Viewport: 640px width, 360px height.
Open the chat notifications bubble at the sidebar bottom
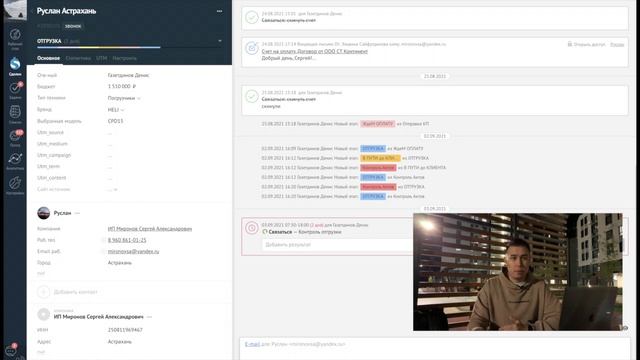point(11,351)
